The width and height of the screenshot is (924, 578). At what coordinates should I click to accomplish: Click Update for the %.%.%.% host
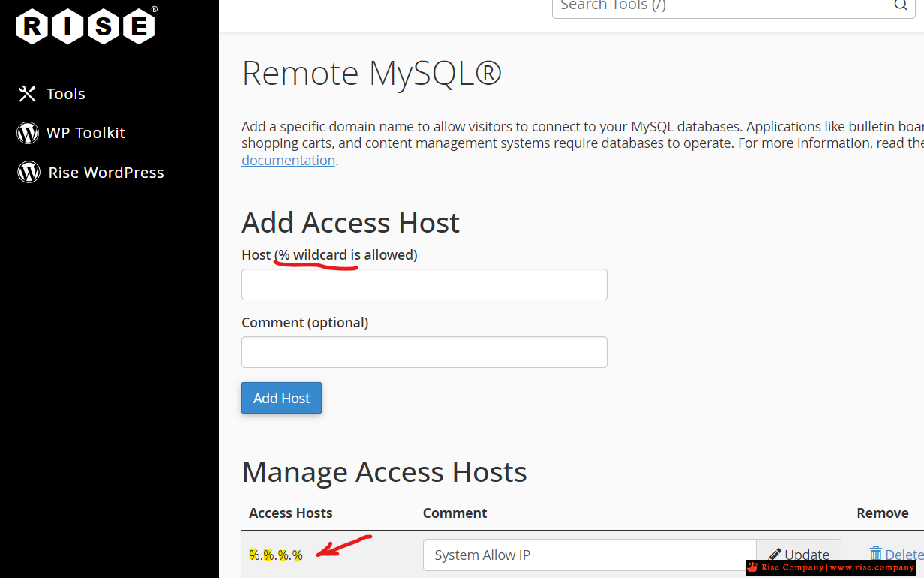coord(799,555)
